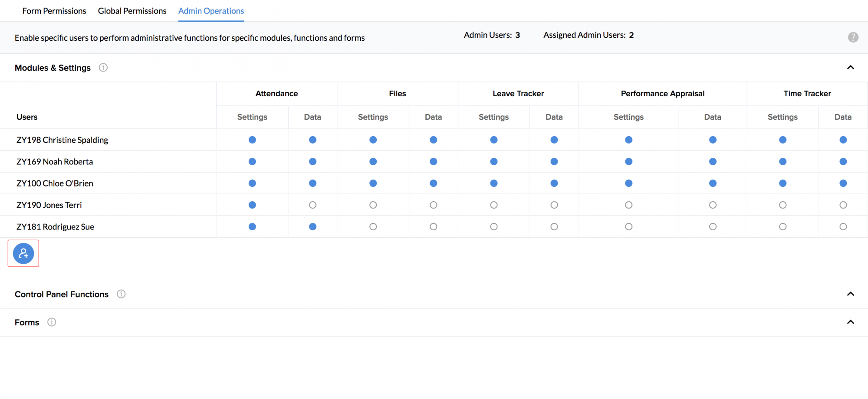Open the Global Permissions tab

coord(132,11)
